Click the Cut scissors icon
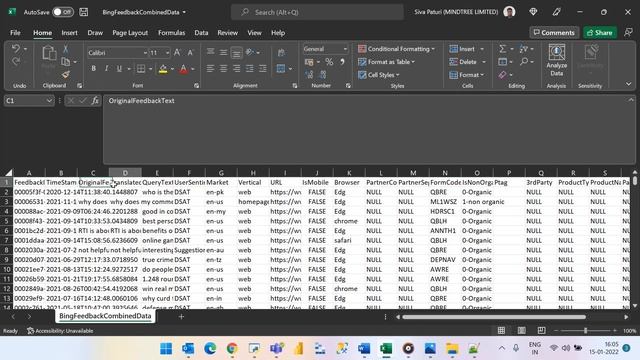Viewport: 640px width, 360px height. [x=65, y=49]
